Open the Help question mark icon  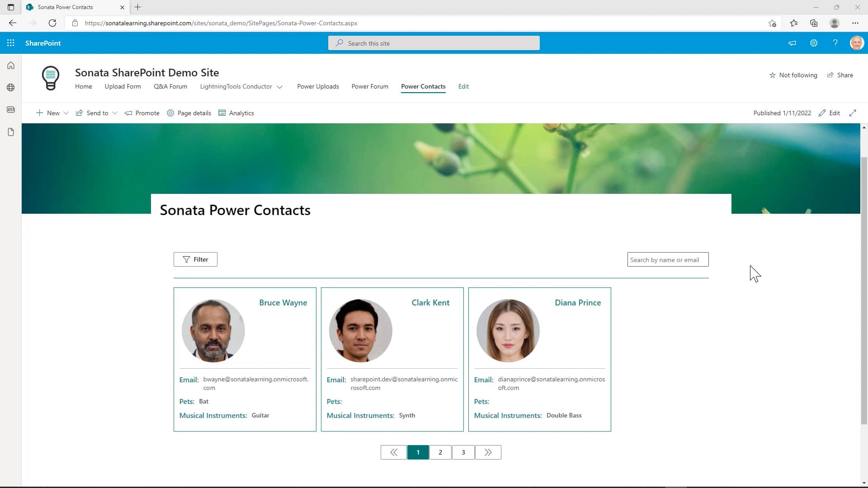(835, 43)
